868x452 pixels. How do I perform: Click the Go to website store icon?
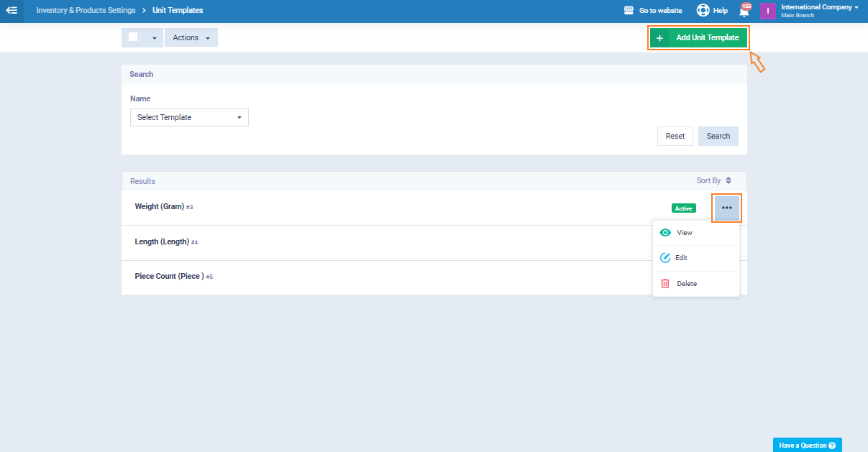click(x=629, y=11)
